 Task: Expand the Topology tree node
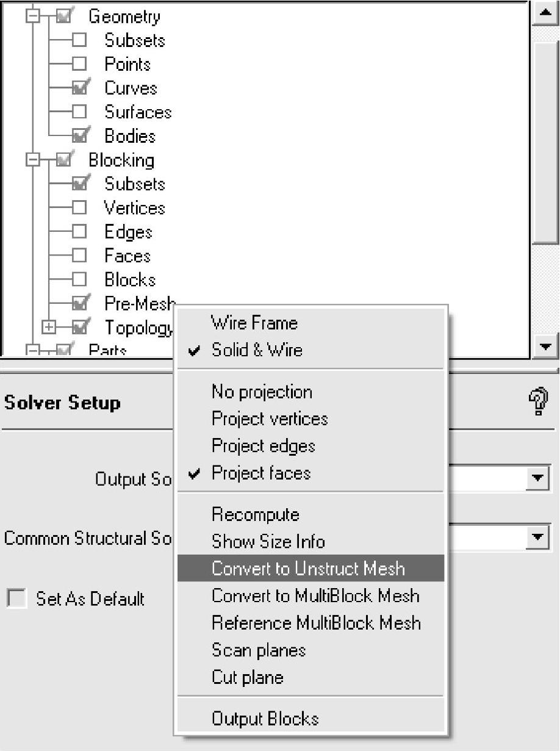point(49,328)
